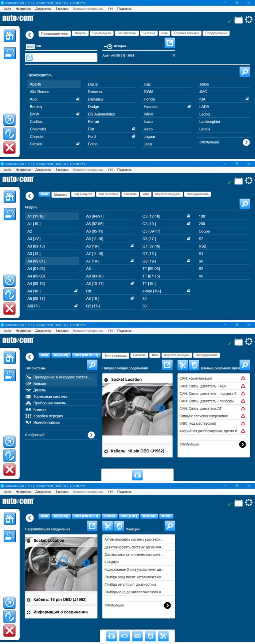Click Следующий arrow under the Функции list
Viewport: 255px width, 644px height.
(167, 605)
